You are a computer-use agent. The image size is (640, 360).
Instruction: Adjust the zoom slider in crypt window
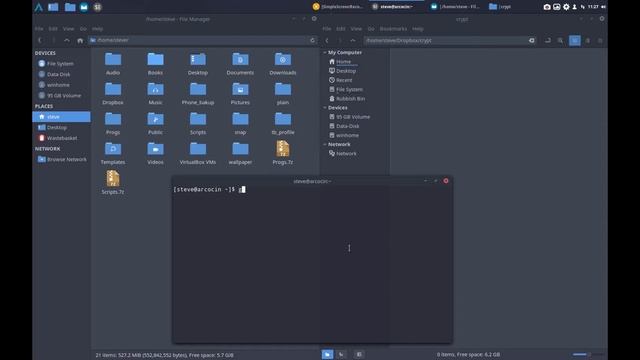coord(588,354)
